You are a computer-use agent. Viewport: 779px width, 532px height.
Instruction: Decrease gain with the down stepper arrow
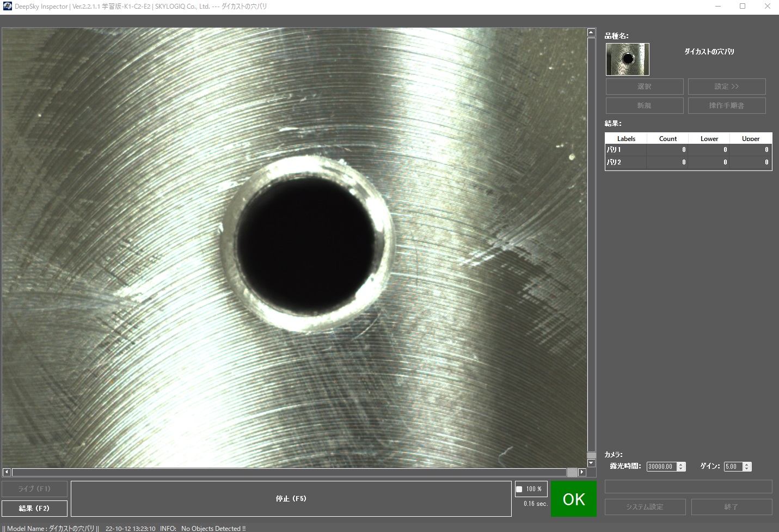[x=747, y=469]
